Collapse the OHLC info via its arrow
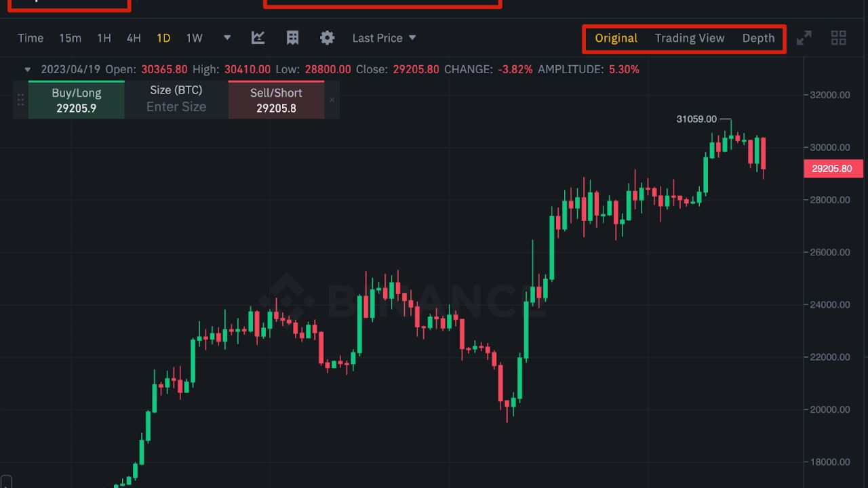 coord(26,69)
